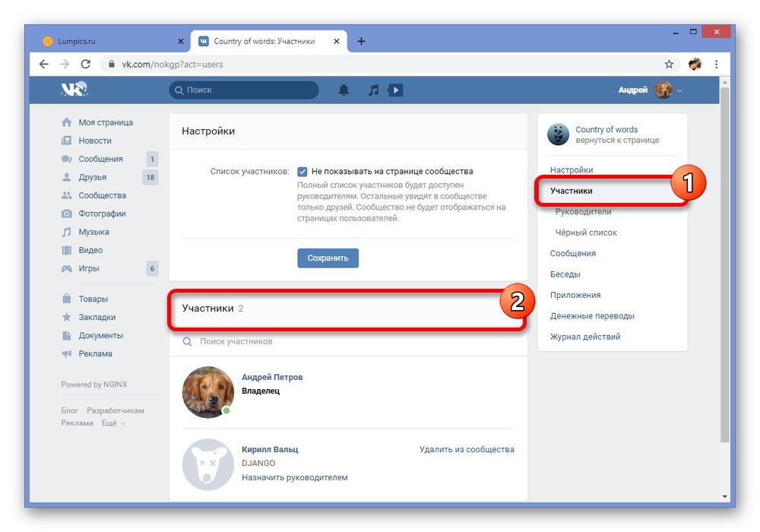Screen dimensions: 760x532
Task: Open Андрей Петров profile name link
Action: pyautogui.click(x=272, y=377)
